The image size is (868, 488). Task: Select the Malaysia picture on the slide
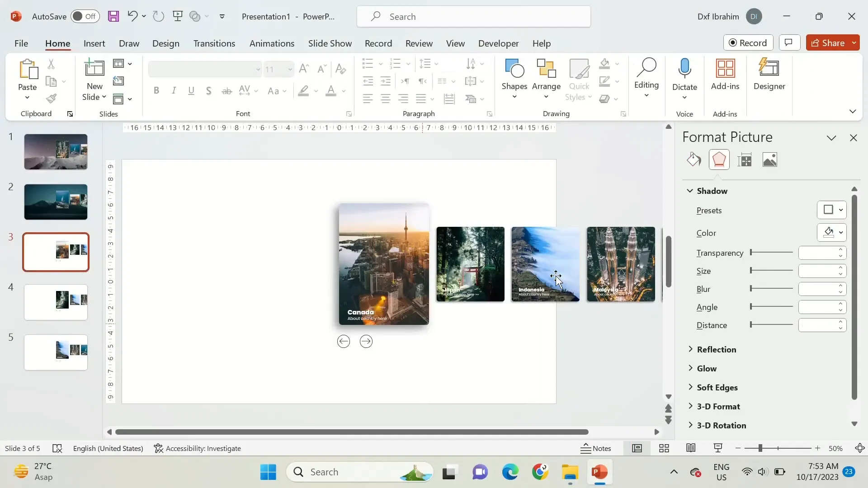click(x=621, y=264)
